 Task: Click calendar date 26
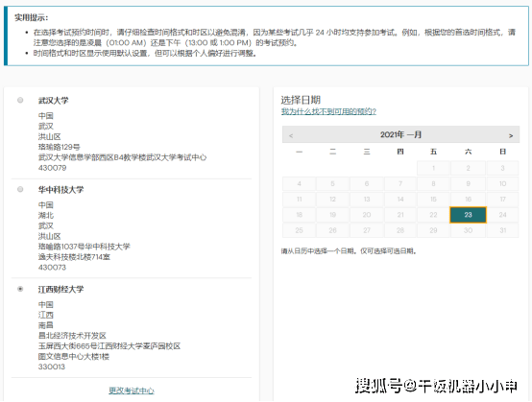(332, 230)
